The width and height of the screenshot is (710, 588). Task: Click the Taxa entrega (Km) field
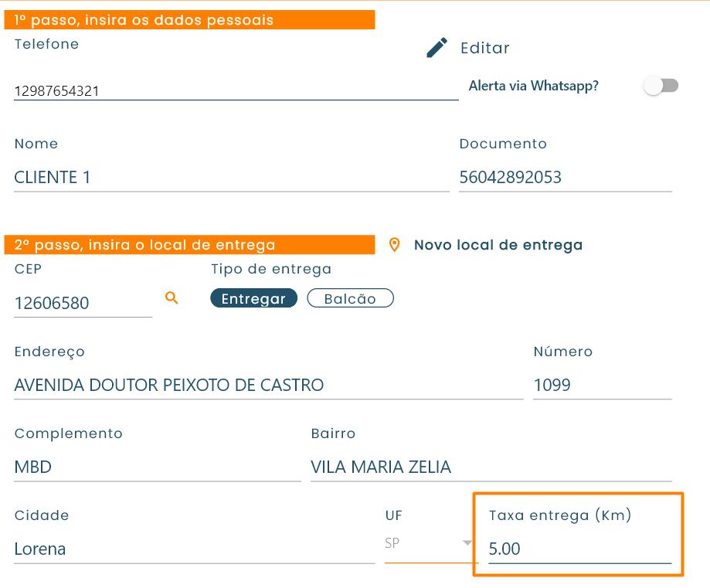click(579, 549)
